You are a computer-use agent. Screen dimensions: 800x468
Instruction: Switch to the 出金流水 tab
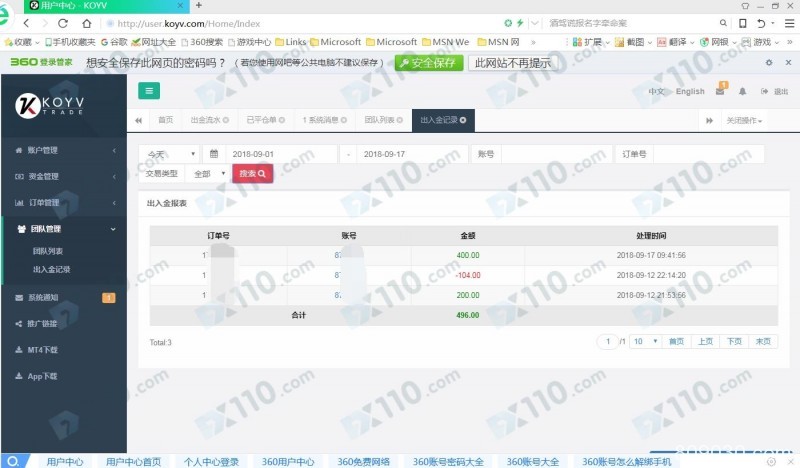209,120
